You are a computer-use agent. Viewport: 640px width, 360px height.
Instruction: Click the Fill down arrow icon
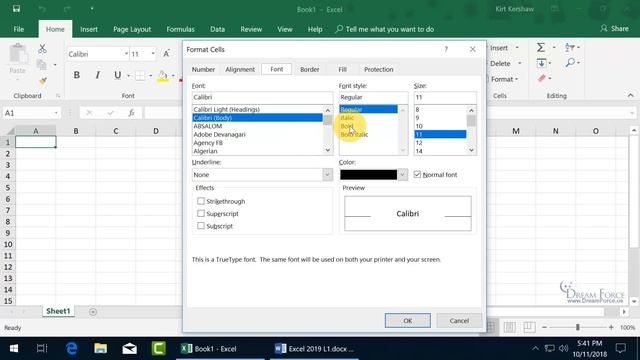(x=541, y=63)
